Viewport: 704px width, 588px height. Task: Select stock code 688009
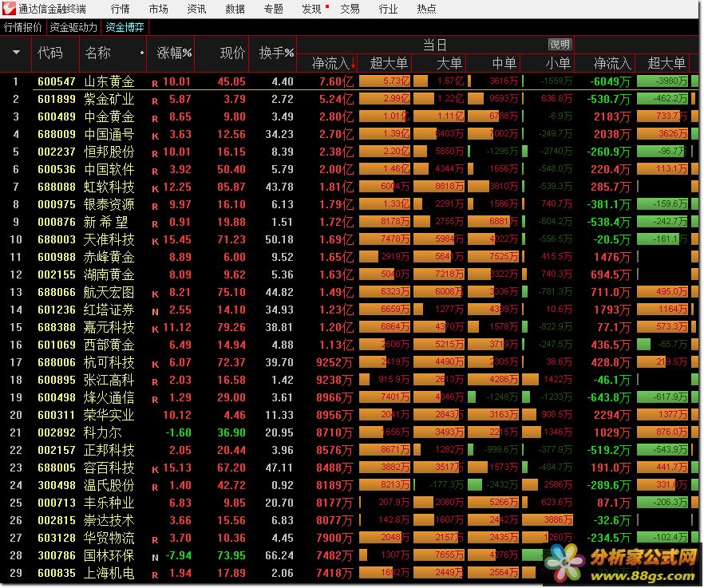click(x=57, y=134)
